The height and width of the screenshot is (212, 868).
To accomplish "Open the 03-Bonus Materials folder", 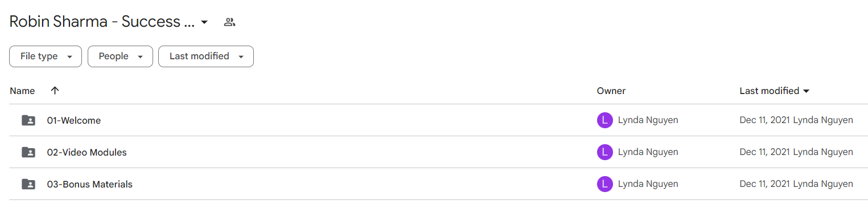I will pos(90,184).
